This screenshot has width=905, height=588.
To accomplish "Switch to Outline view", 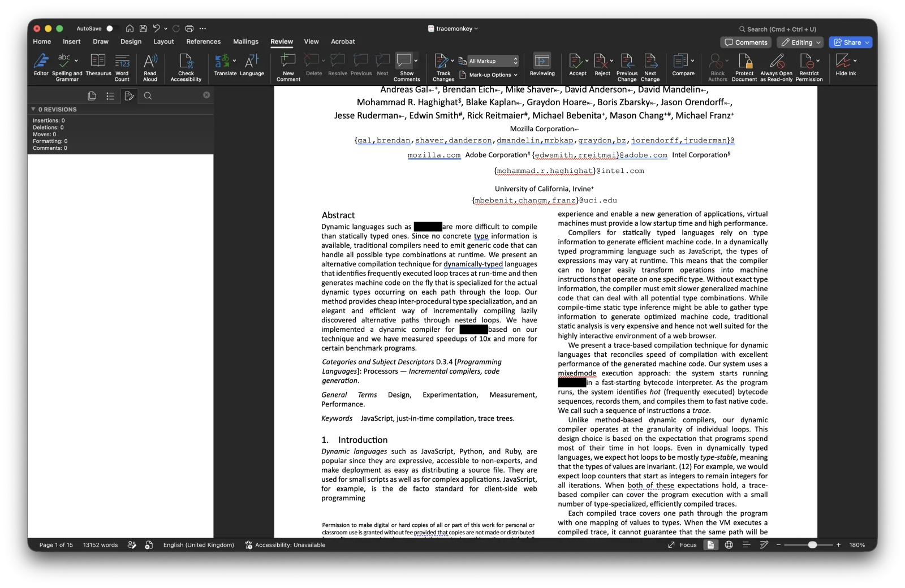I will [x=746, y=545].
